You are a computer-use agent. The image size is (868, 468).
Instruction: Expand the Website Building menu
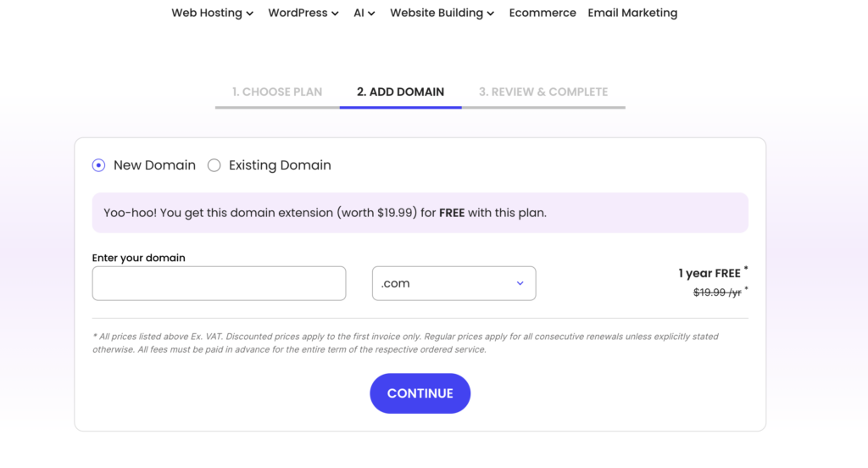437,14
